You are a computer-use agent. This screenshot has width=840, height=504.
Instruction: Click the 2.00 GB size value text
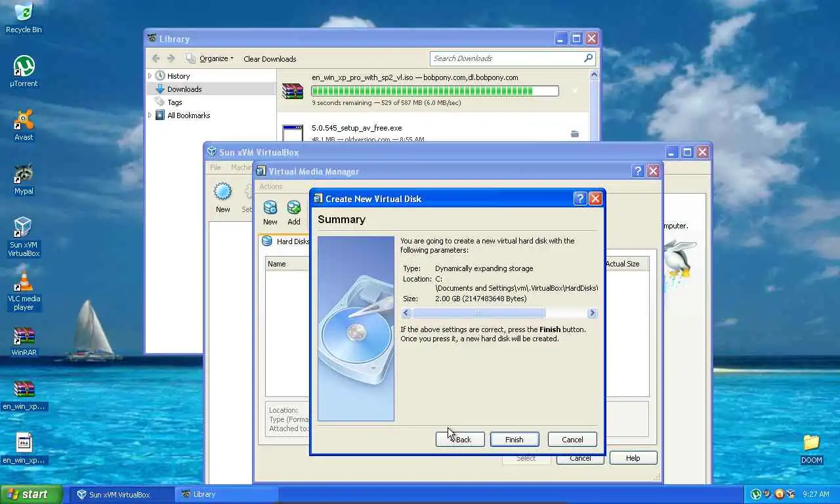click(x=481, y=299)
